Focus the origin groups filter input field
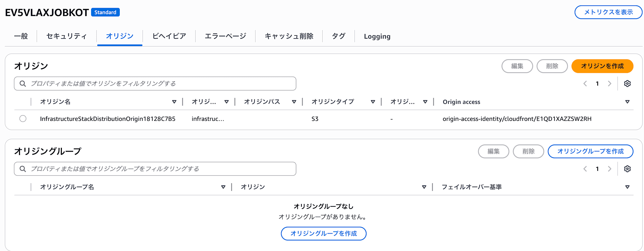644x251 pixels. [x=155, y=169]
